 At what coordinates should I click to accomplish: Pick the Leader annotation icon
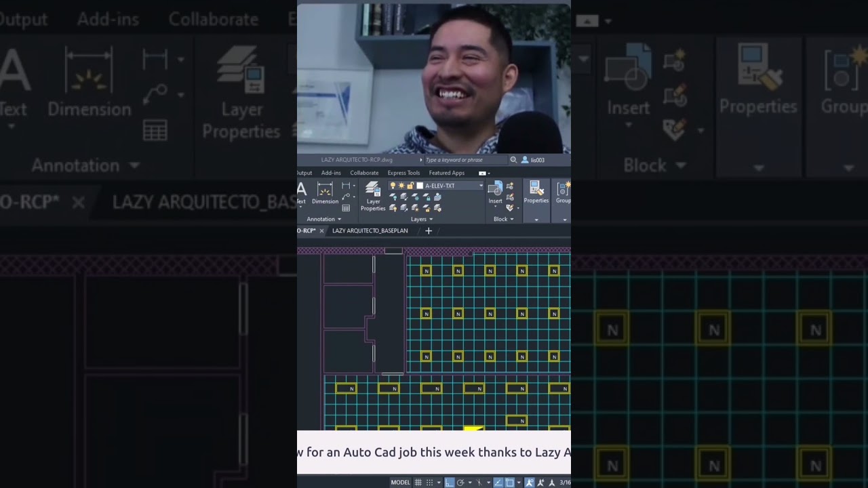coord(346,197)
